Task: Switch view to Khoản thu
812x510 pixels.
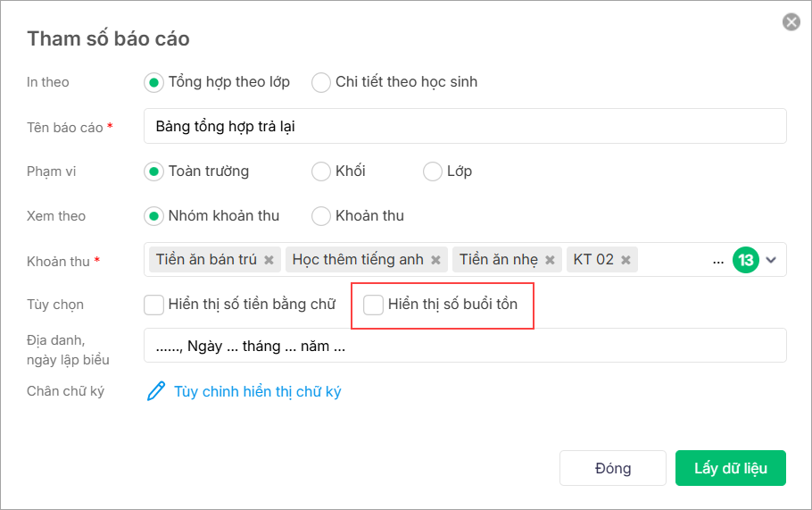Action: click(321, 215)
